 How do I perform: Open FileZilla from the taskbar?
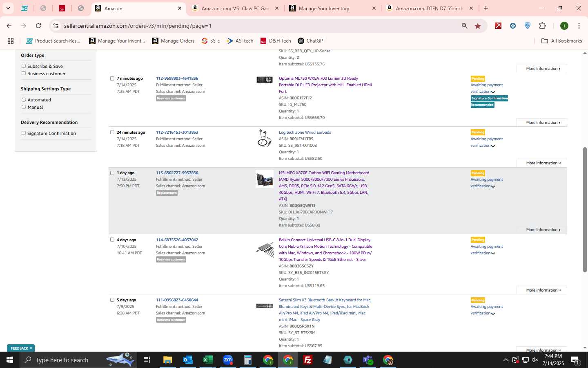(308, 360)
